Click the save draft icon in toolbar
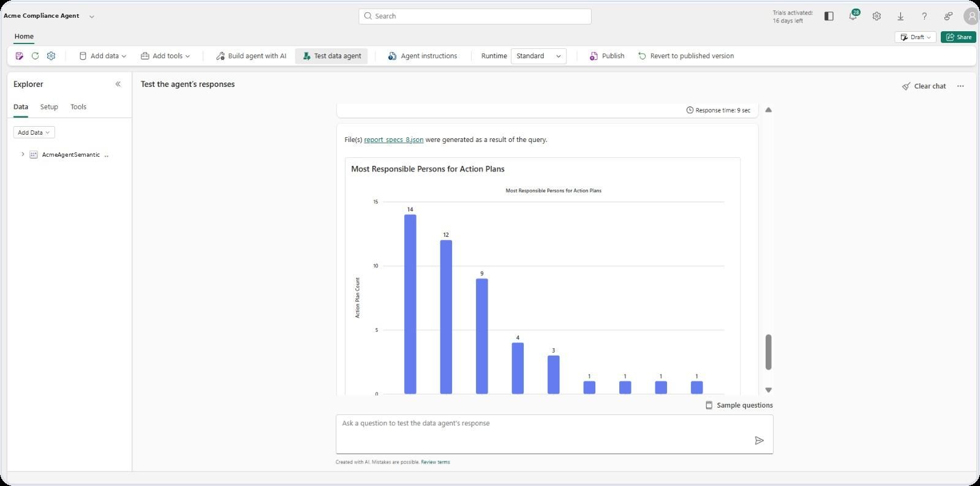Screen dimensions: 980x486 tap(20, 56)
